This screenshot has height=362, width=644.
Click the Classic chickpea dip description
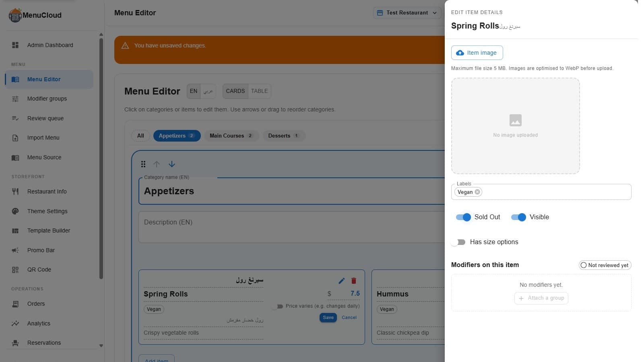click(x=403, y=333)
